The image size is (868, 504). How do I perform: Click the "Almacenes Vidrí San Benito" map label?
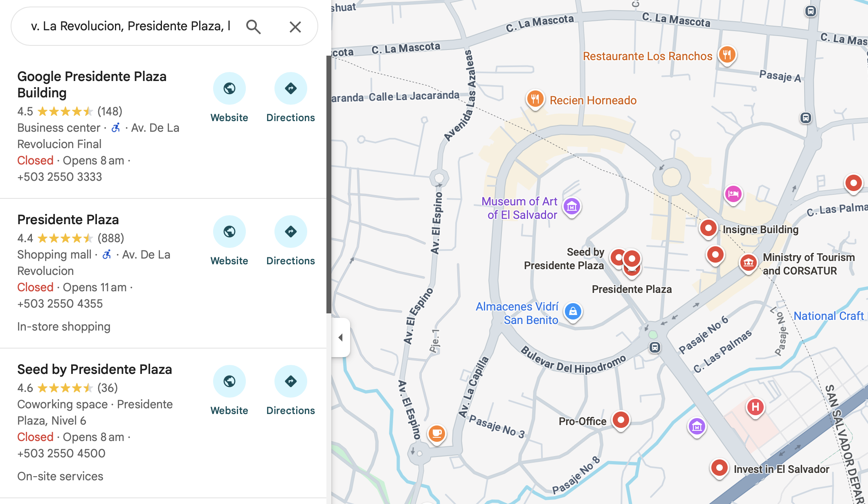pyautogui.click(x=517, y=313)
